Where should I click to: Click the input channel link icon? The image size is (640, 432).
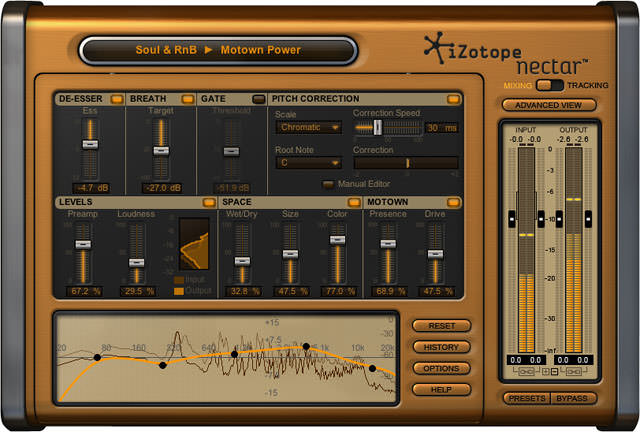coord(526,372)
